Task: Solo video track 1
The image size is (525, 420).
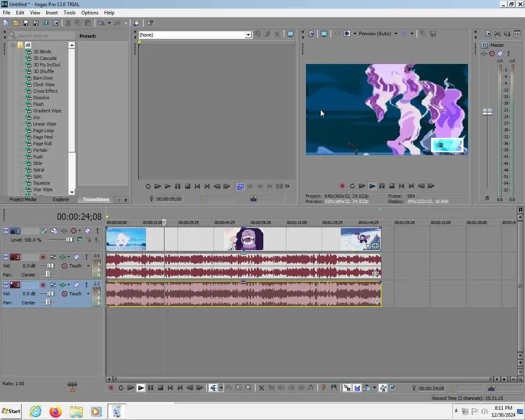Action: click(97, 231)
